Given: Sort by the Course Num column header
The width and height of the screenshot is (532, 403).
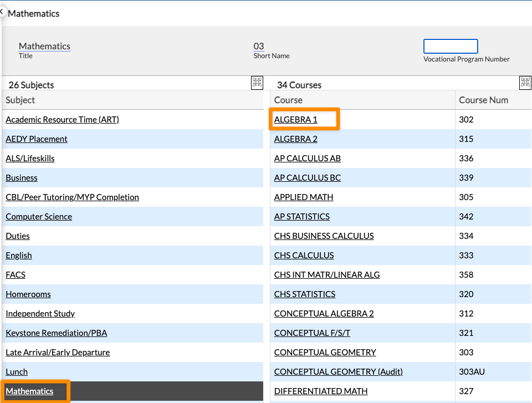Looking at the screenshot, I should 483,100.
